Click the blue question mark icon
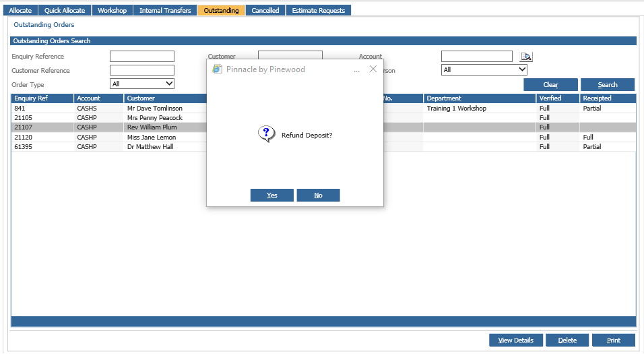644x354 pixels. pyautogui.click(x=266, y=134)
